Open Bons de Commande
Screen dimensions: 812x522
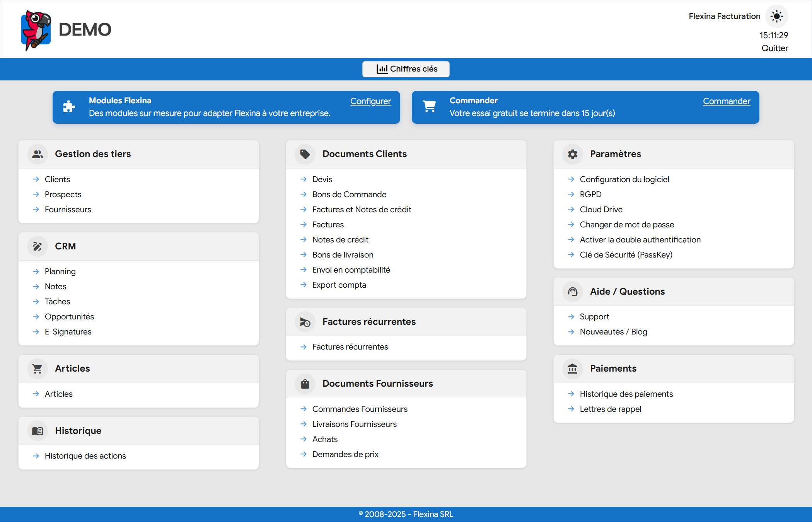(349, 194)
